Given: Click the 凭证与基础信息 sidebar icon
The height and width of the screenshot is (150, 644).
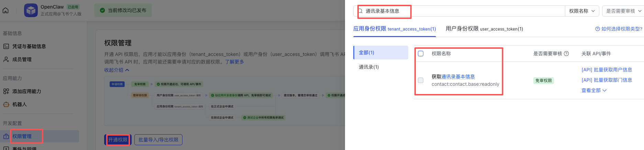Looking at the screenshot, I should tap(6, 46).
